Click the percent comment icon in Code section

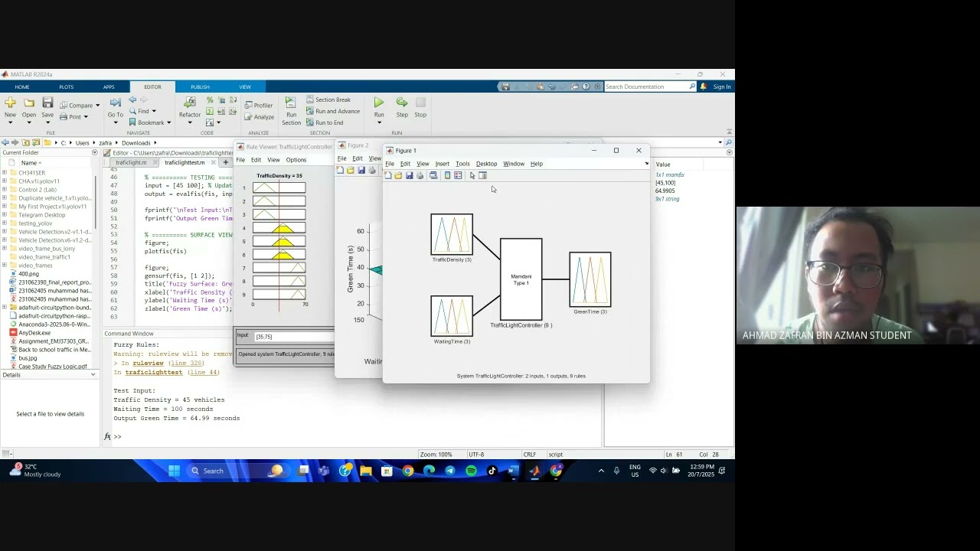coord(210,100)
